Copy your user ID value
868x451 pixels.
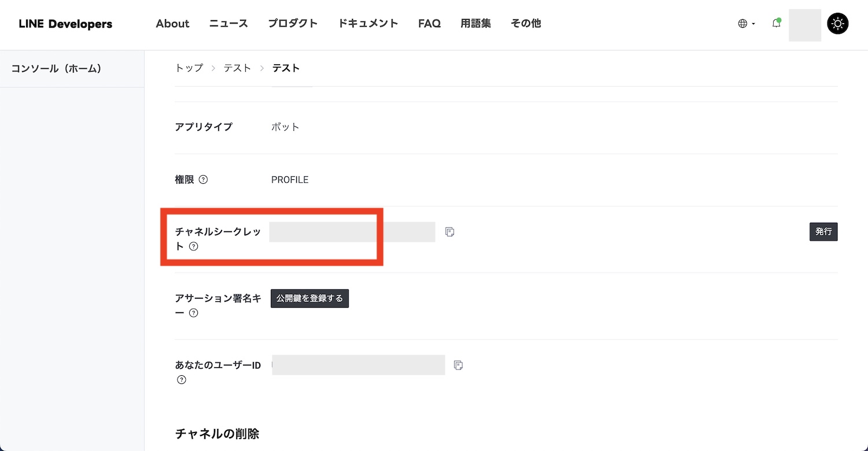coord(458,365)
